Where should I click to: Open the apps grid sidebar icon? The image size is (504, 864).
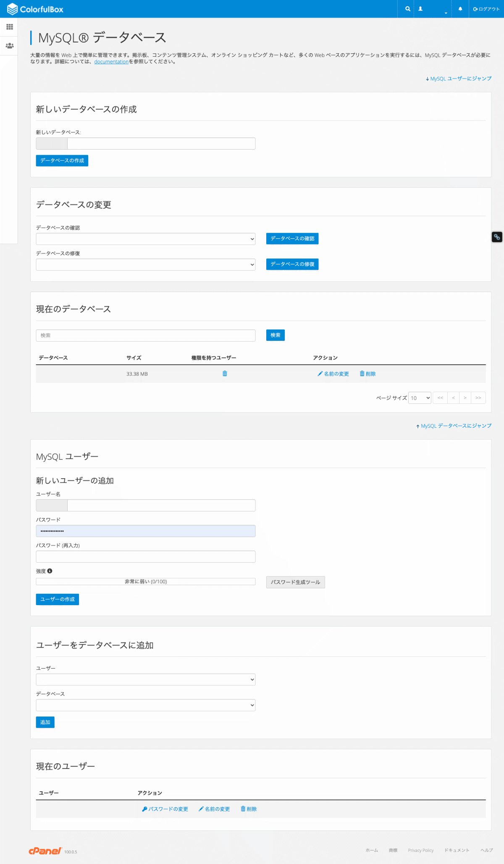pyautogui.click(x=9, y=27)
